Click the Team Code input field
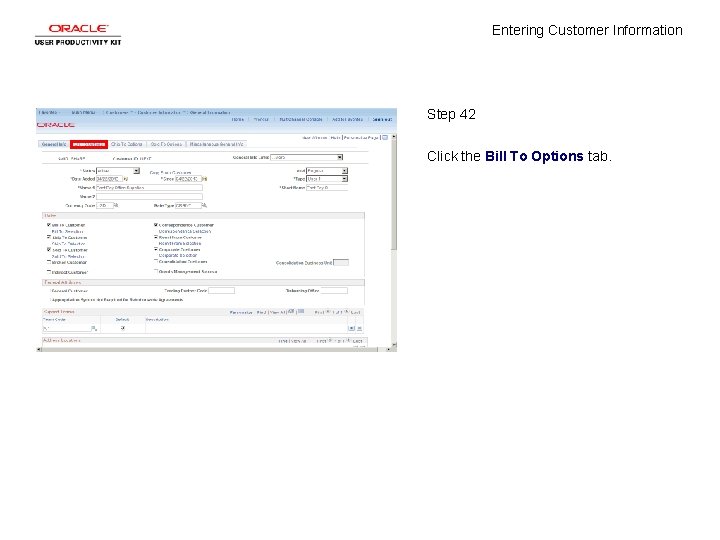This screenshot has height=540, width=720. pyautogui.click(x=67, y=328)
